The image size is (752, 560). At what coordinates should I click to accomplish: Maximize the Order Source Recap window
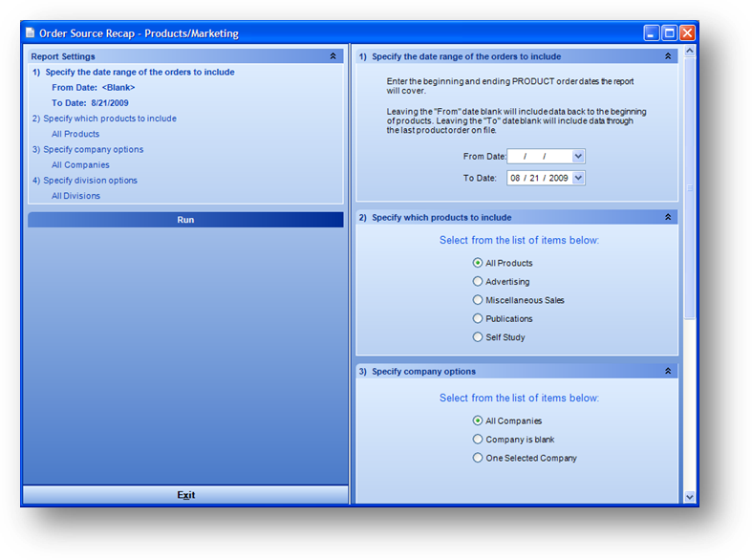tap(669, 33)
